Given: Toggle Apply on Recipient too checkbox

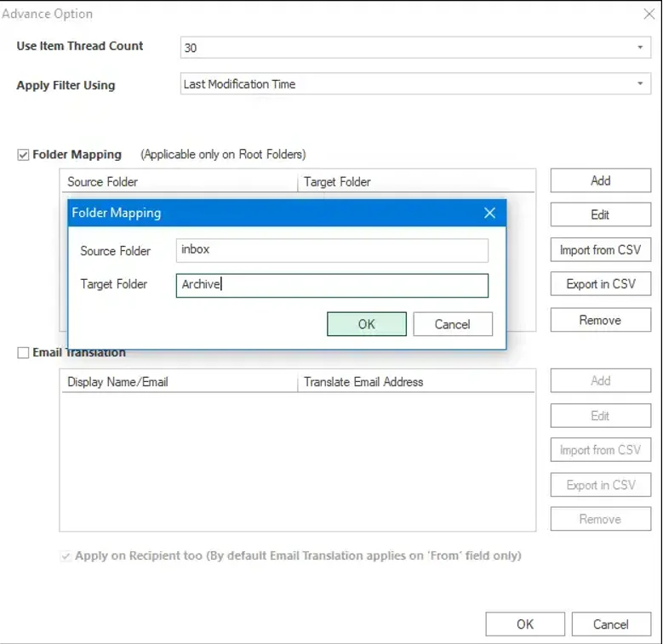Looking at the screenshot, I should 66,556.
